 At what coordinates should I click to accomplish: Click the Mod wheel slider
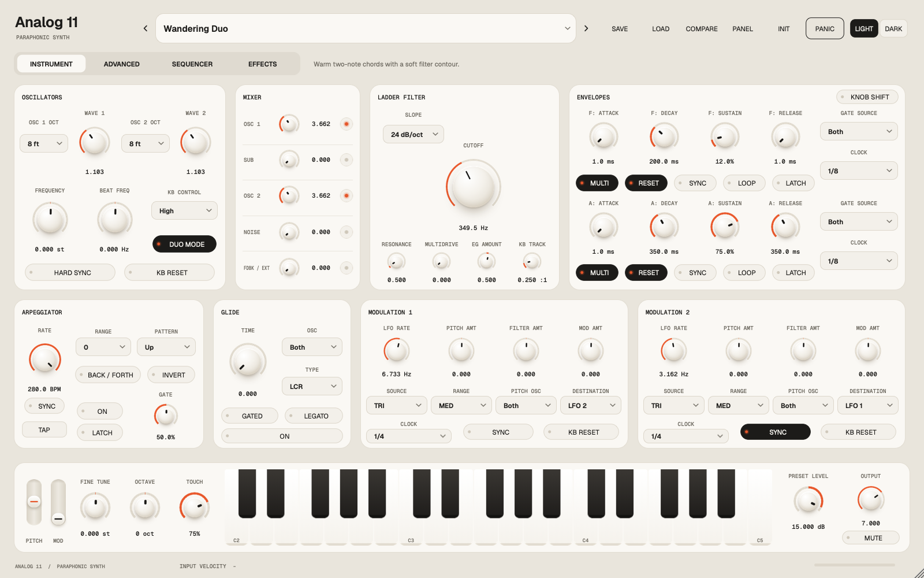pyautogui.click(x=58, y=502)
